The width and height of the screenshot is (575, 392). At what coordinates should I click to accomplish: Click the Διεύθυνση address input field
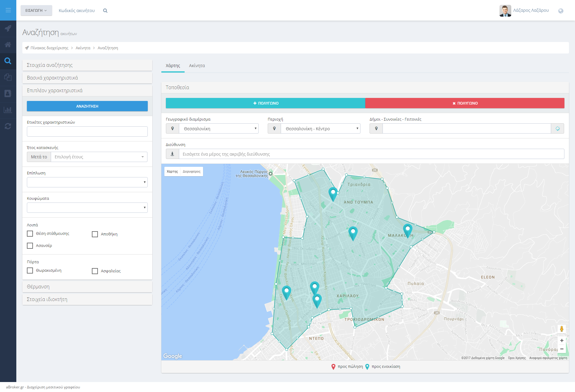371,154
